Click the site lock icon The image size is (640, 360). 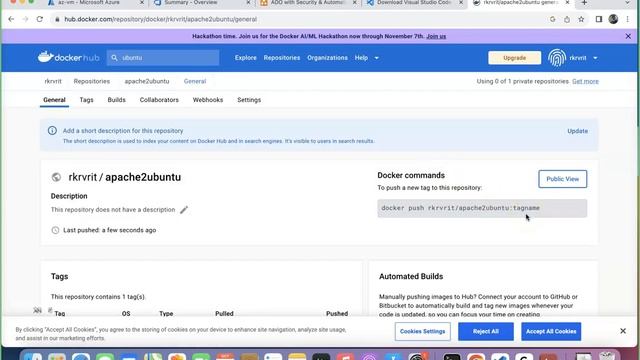pyautogui.click(x=57, y=19)
